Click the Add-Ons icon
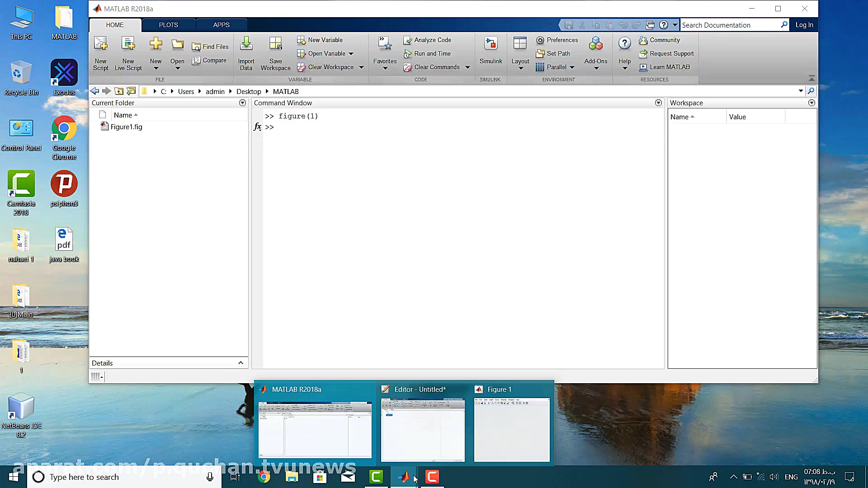 pos(595,44)
